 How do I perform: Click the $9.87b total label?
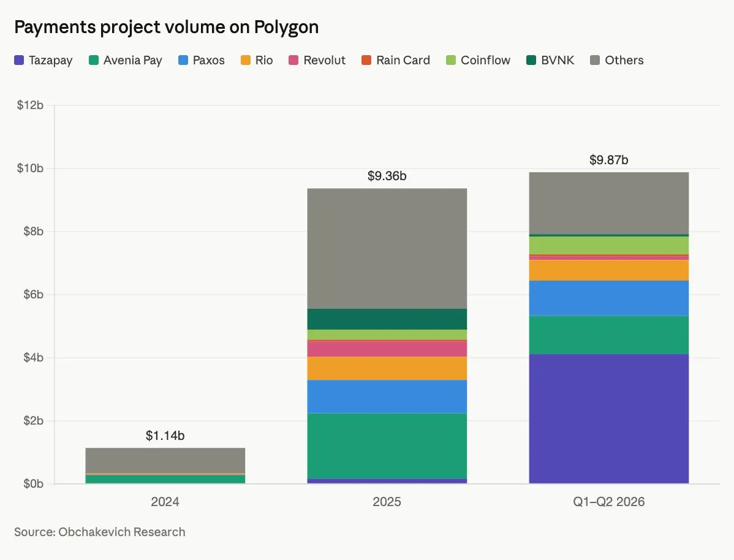[x=609, y=160]
